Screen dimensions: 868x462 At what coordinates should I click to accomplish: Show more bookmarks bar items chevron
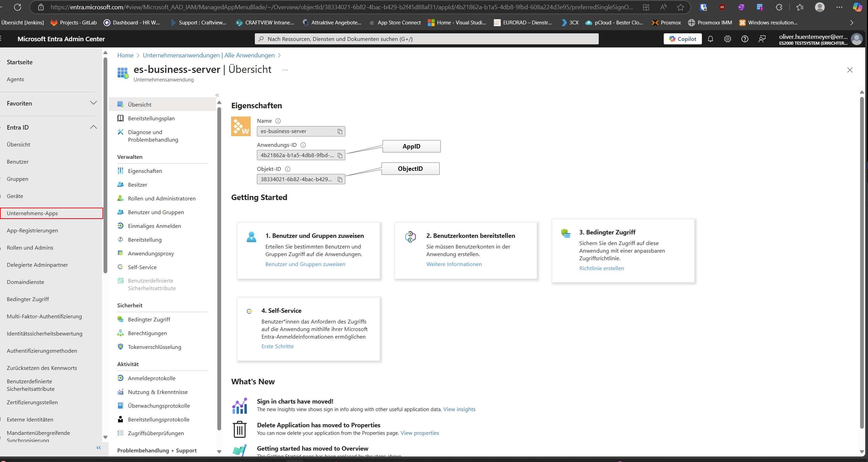(851, 23)
